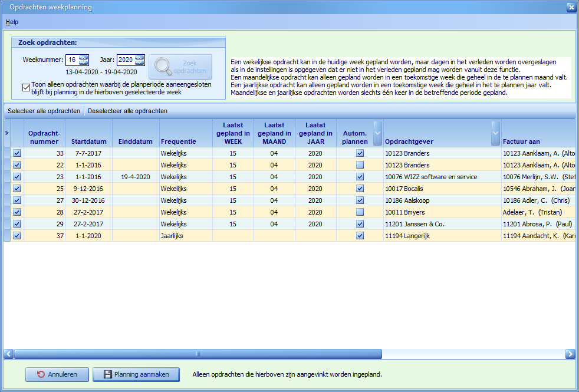
Task: Click Factuur aan cell Adelaer, T. (Tristan)
Action: point(538,212)
